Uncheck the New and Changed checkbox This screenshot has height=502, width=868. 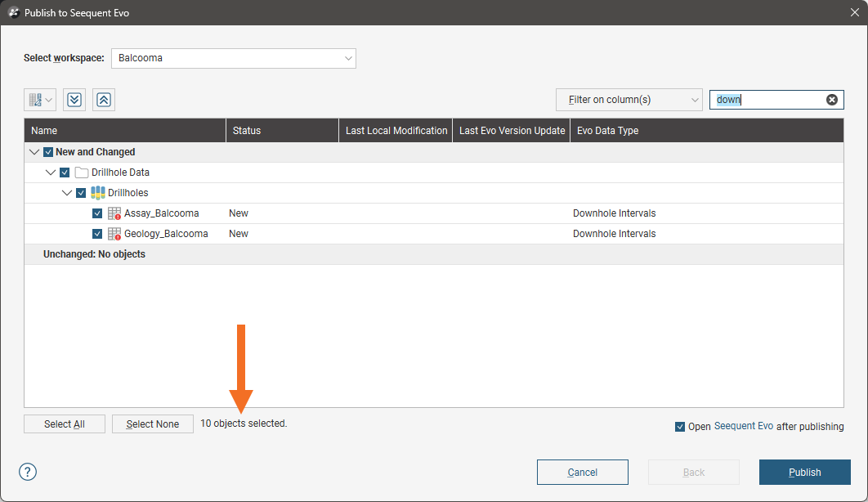point(48,152)
